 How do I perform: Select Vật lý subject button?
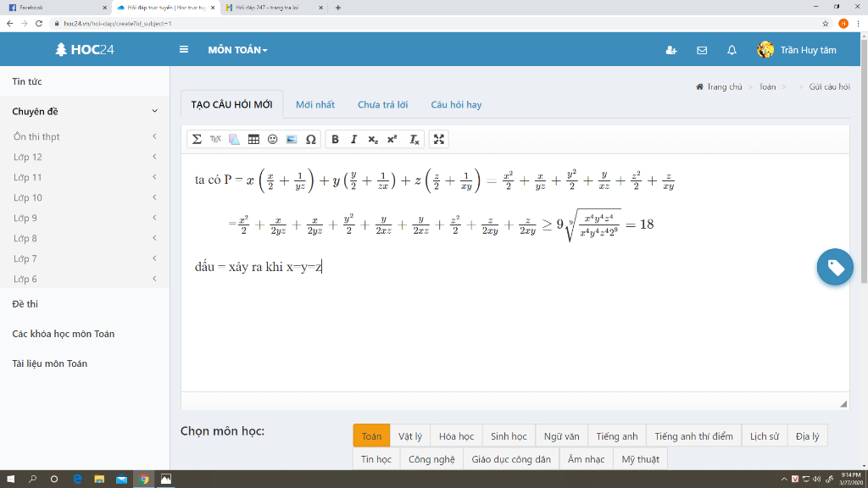pos(410,436)
